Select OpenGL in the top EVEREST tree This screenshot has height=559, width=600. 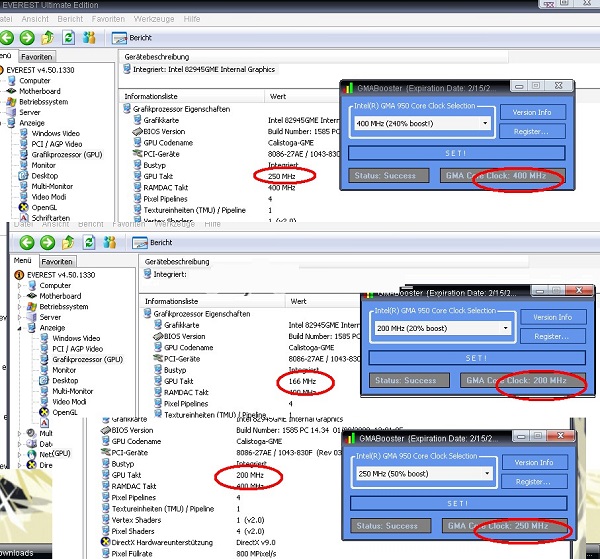(x=45, y=207)
